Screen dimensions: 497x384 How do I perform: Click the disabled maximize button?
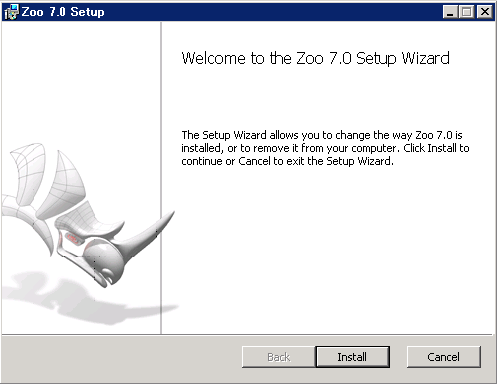tap(466, 12)
